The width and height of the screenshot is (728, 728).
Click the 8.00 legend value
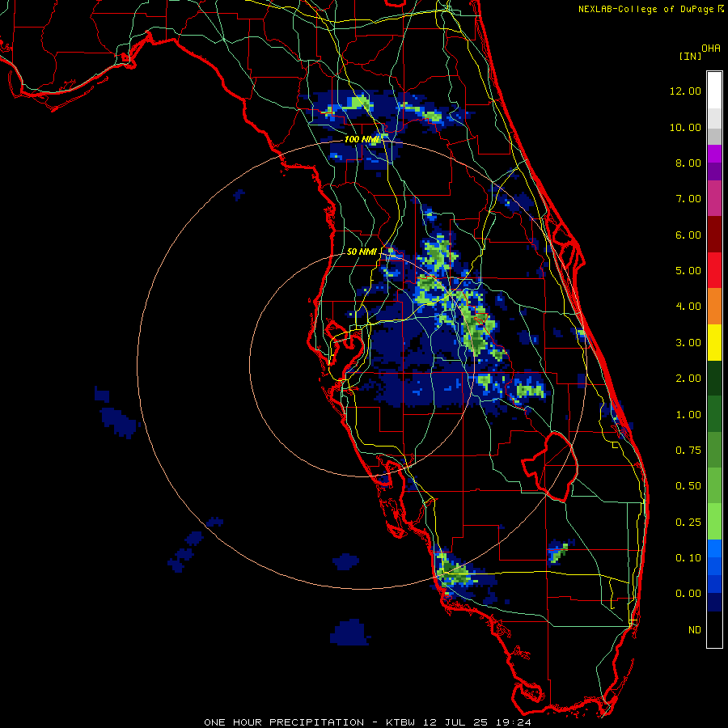[x=688, y=163]
